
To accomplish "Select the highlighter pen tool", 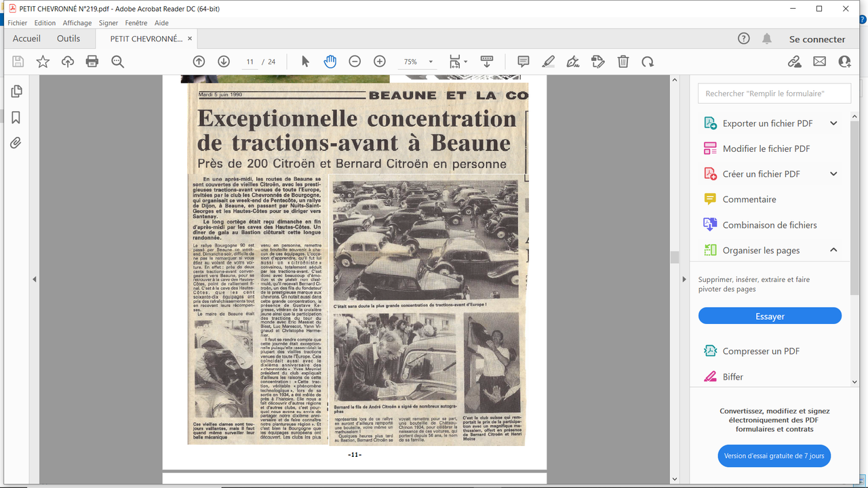I will point(549,62).
